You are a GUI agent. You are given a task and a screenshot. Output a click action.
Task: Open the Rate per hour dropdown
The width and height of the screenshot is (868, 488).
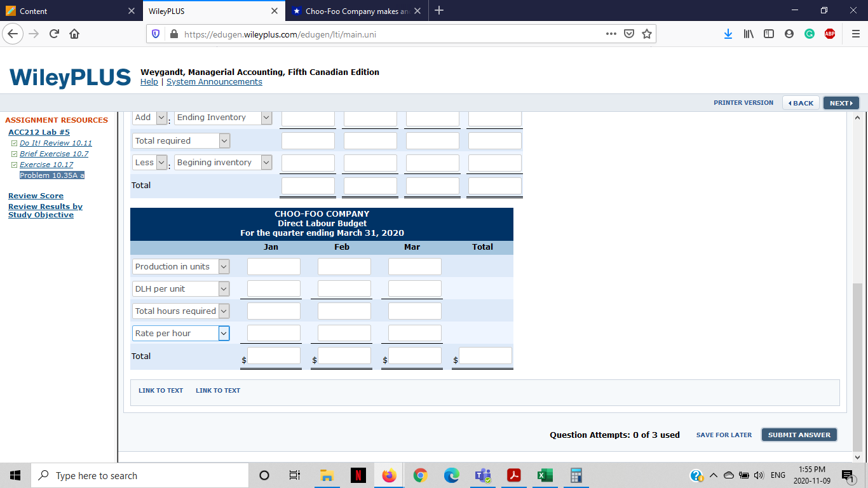pos(223,333)
